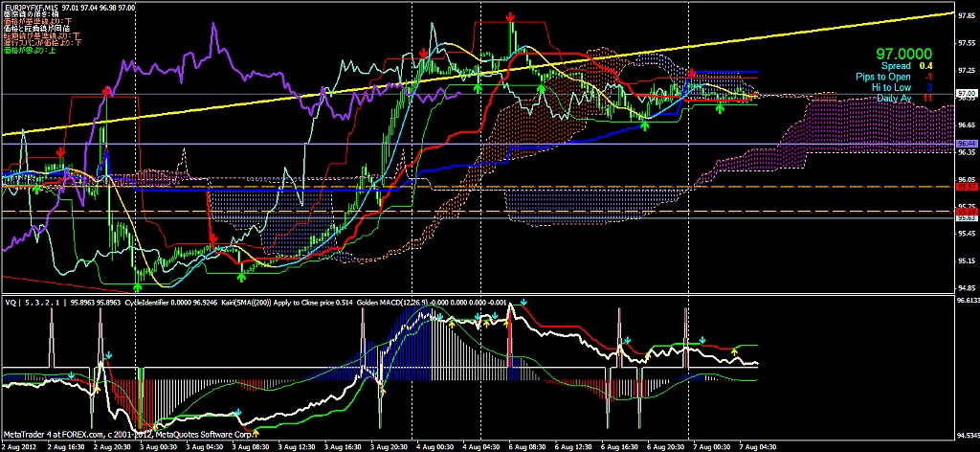Select the EURJPYFXF,M15 chart title
The height and width of the screenshot is (452, 980).
(x=31, y=6)
